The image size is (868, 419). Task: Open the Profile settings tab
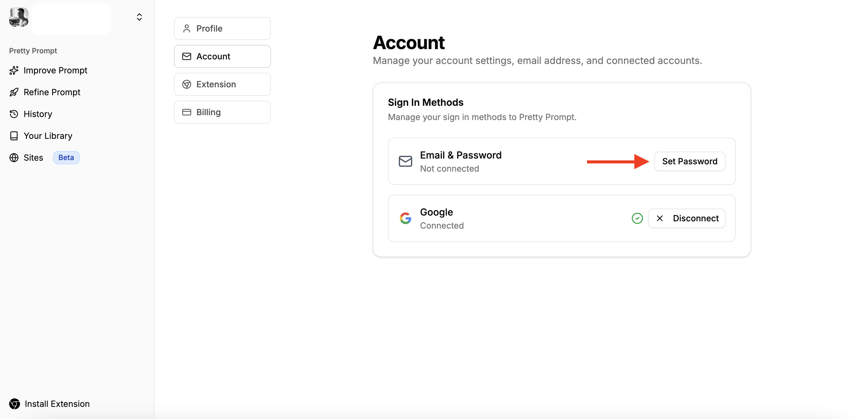[x=222, y=28]
